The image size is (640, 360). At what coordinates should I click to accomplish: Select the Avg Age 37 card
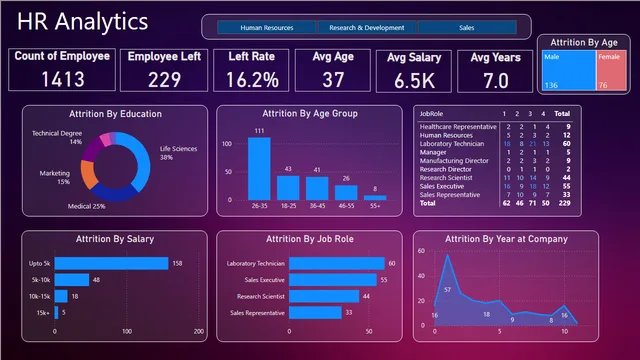click(x=333, y=70)
